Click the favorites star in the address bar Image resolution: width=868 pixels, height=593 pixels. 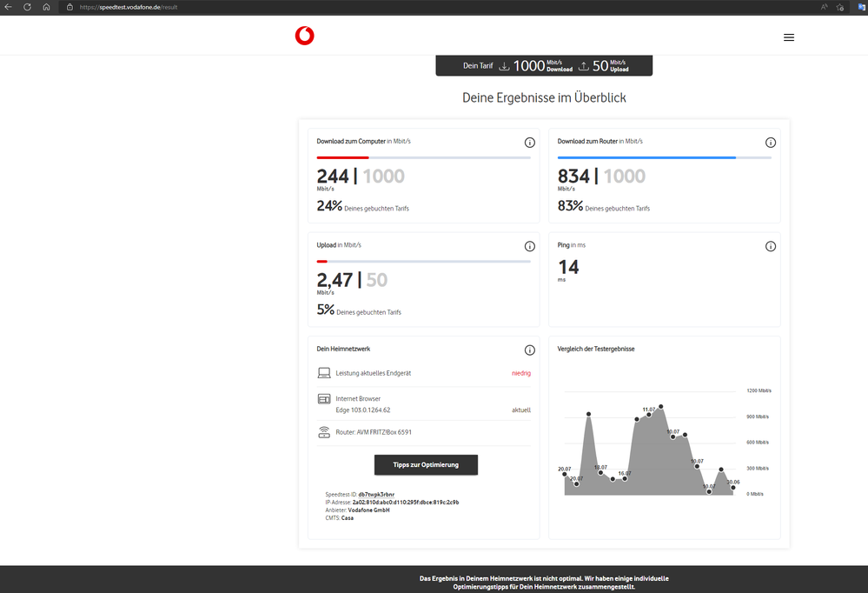[x=839, y=7]
